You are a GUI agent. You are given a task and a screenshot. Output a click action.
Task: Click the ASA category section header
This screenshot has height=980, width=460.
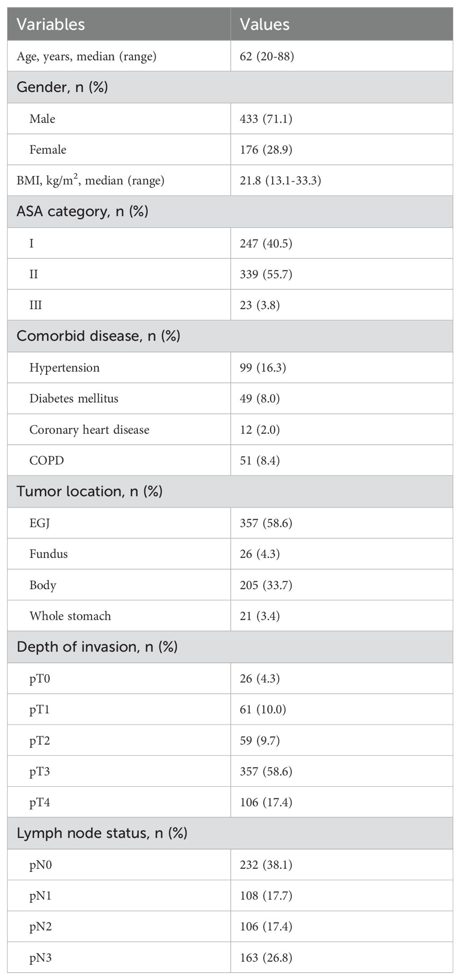(82, 211)
